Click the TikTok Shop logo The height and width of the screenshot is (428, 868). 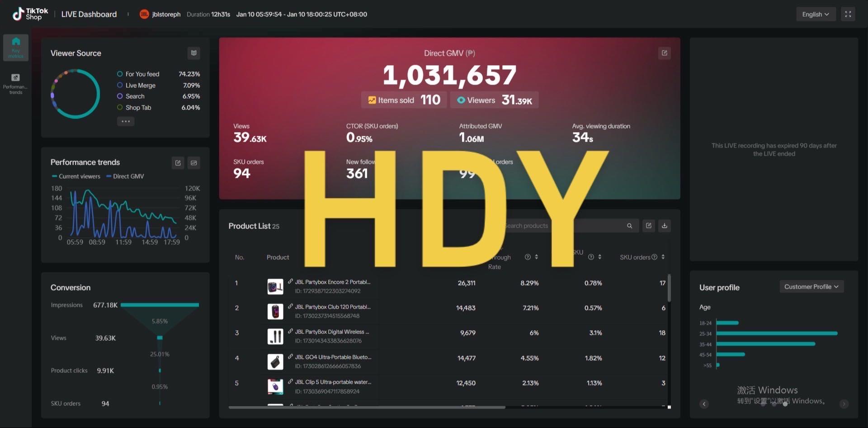30,14
